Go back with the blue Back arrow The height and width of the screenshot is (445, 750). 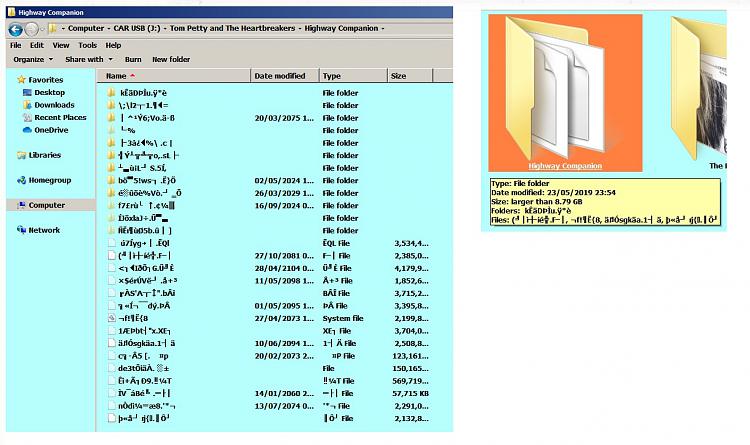click(15, 30)
